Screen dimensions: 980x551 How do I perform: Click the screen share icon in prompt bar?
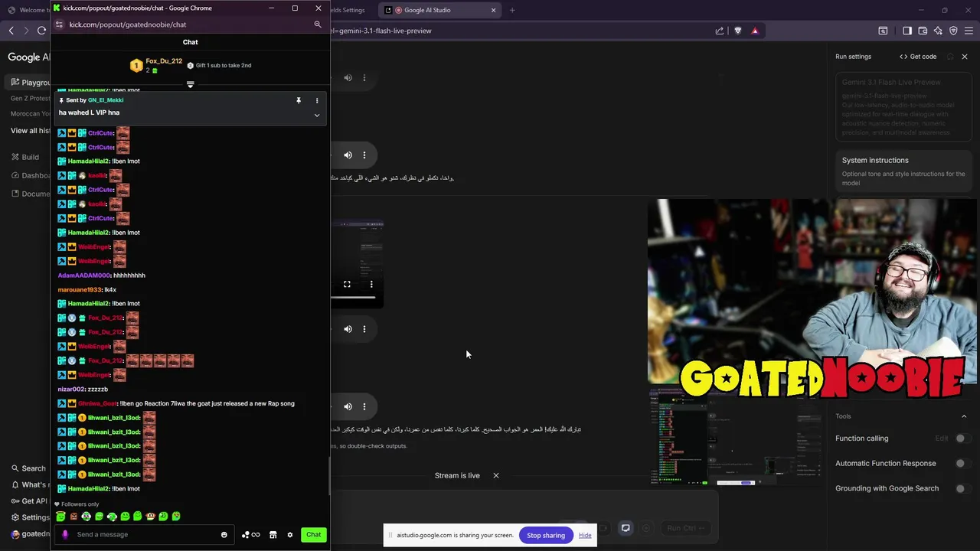[626, 528]
